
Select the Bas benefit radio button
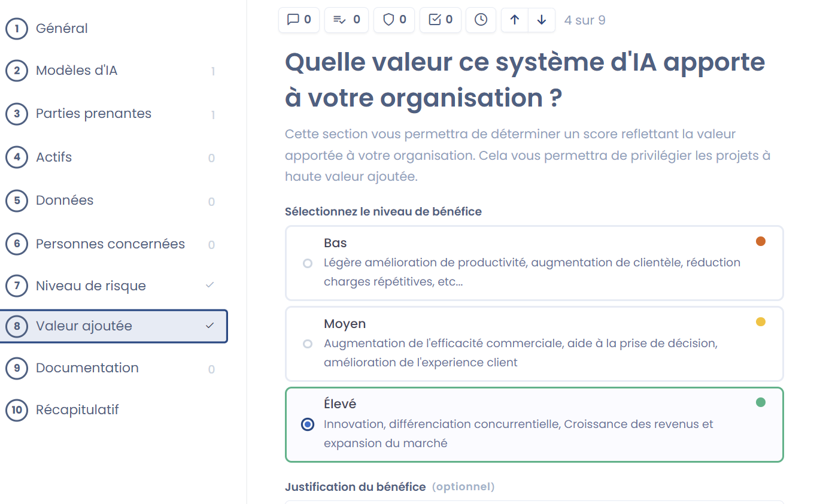[308, 263]
